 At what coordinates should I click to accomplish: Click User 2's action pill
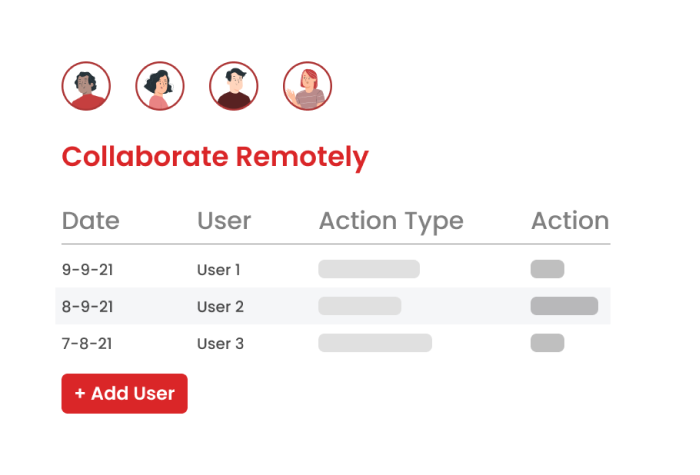pos(564,306)
